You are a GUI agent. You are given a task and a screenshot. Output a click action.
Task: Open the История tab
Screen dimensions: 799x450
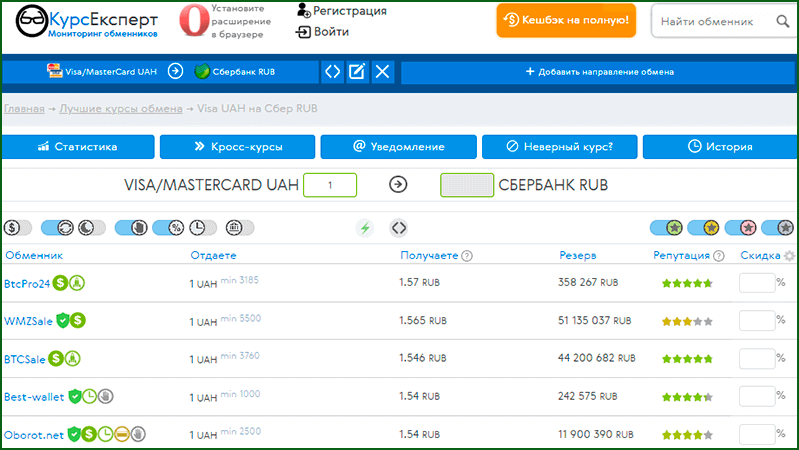pos(720,147)
